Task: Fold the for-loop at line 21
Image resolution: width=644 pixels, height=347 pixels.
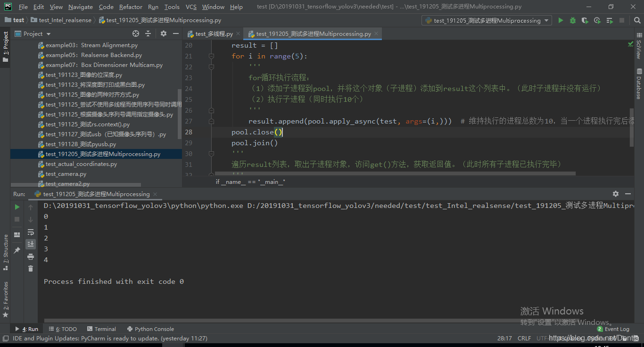Action: [x=211, y=56]
